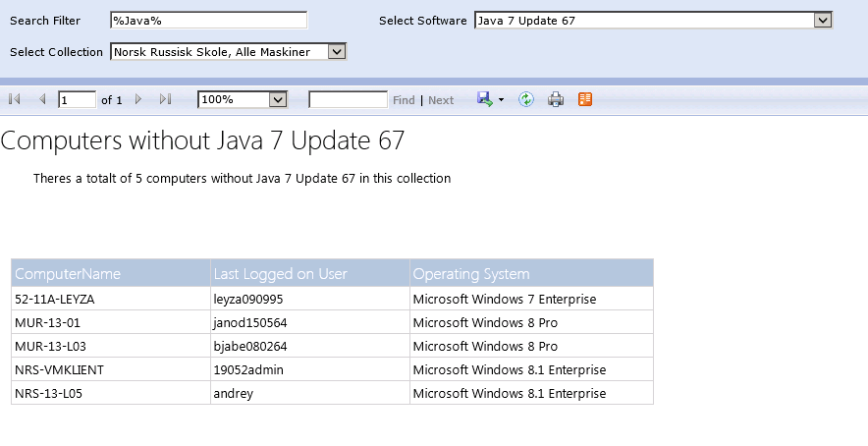Click the Next search link
868x446 pixels.
pos(441,100)
